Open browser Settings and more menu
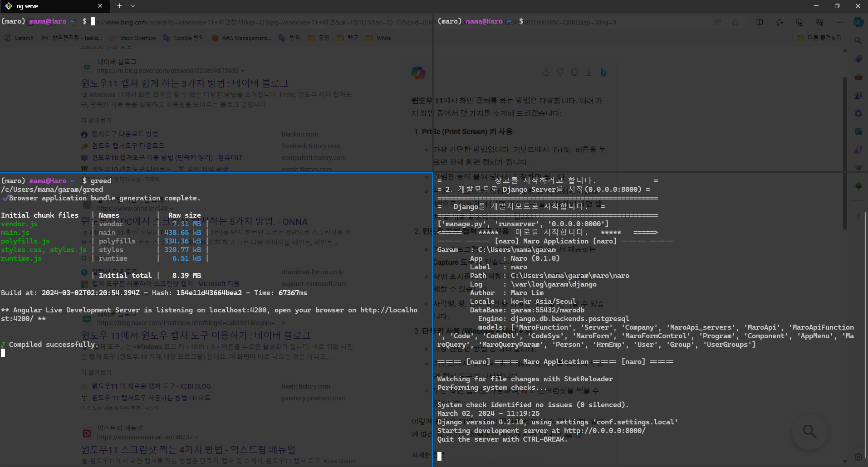Viewport: 868px width, 467px height. coord(839,22)
